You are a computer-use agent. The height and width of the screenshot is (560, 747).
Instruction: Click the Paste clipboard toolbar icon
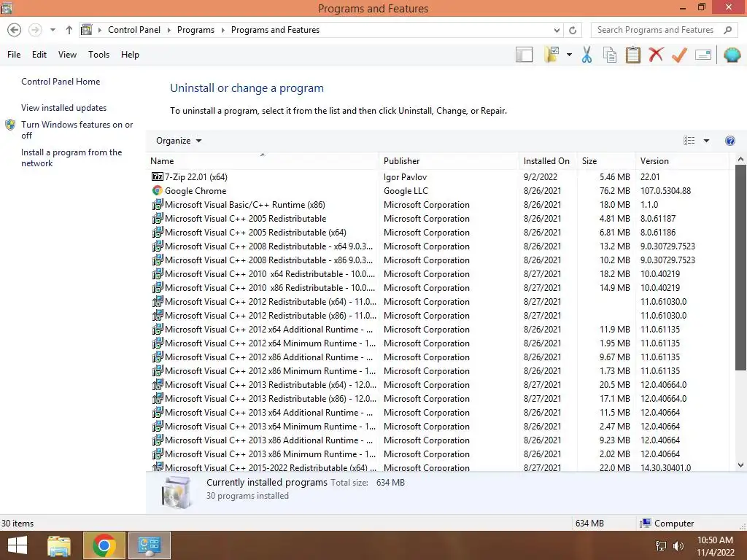pos(632,55)
